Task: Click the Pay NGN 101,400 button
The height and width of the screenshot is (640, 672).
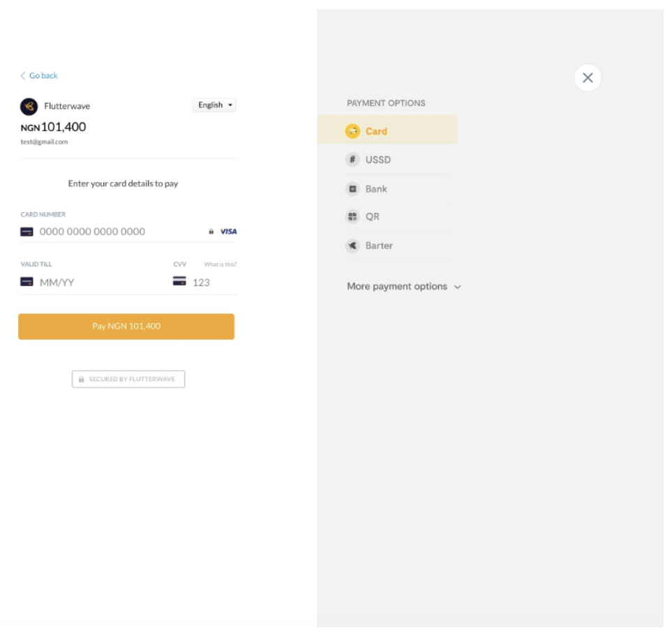Action: [126, 327]
